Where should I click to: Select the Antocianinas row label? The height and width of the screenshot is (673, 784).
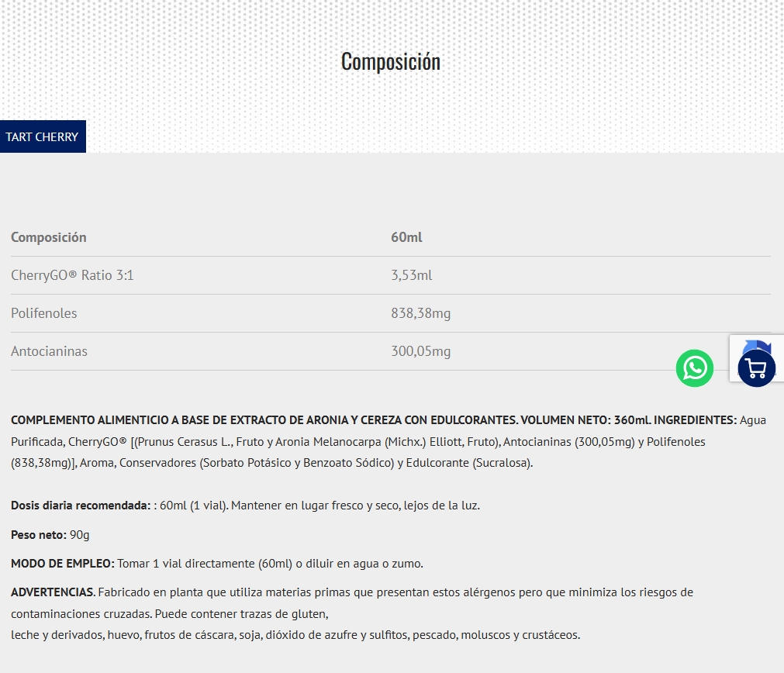pyautogui.click(x=49, y=351)
